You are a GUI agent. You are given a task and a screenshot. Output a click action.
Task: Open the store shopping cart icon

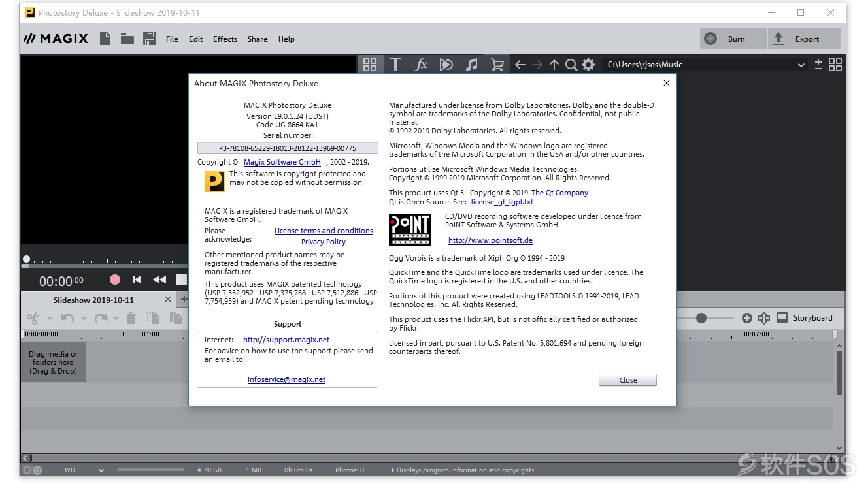[x=497, y=64]
